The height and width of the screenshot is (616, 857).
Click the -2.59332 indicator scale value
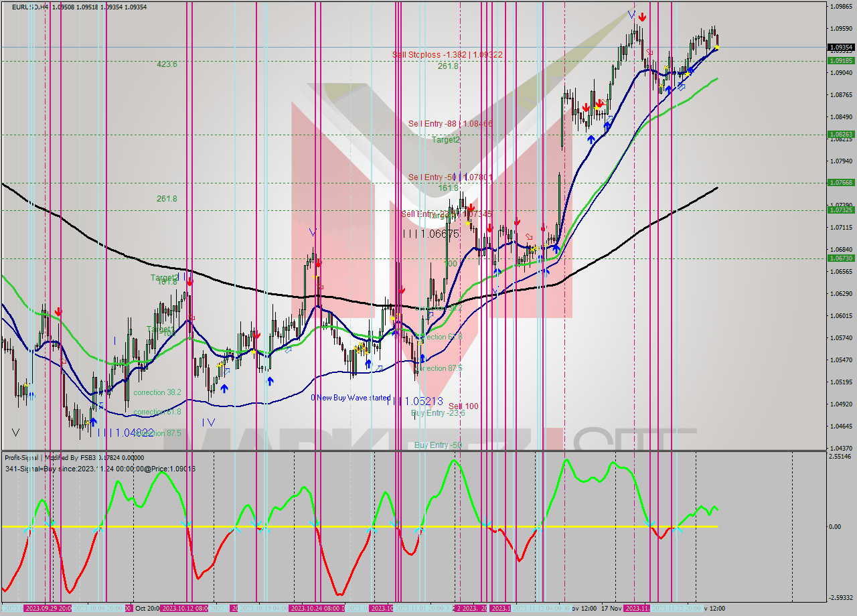tap(840, 598)
